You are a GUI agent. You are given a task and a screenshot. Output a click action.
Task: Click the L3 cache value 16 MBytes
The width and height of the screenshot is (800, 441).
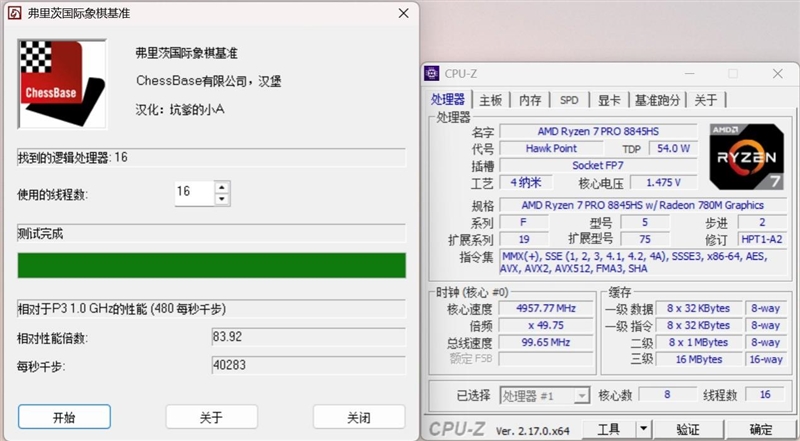(699, 359)
